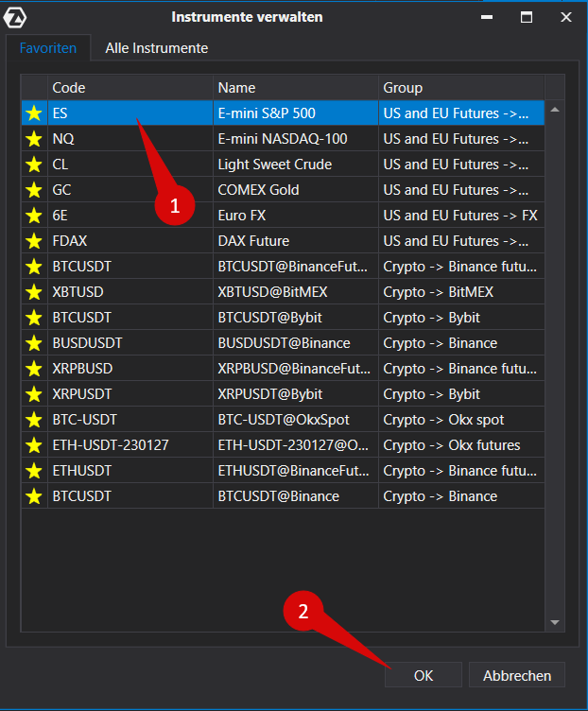
Task: Select Light Sweet Crude instrument
Action: click(x=283, y=165)
